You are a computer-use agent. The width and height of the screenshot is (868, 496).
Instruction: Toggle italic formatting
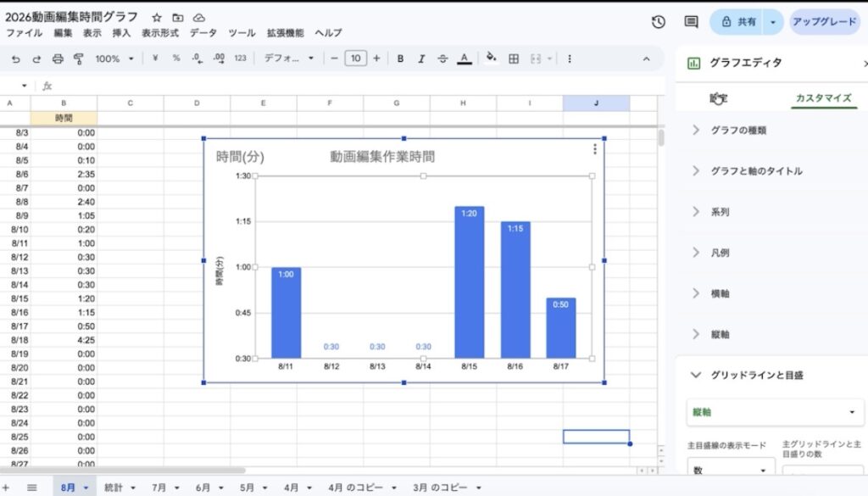421,59
